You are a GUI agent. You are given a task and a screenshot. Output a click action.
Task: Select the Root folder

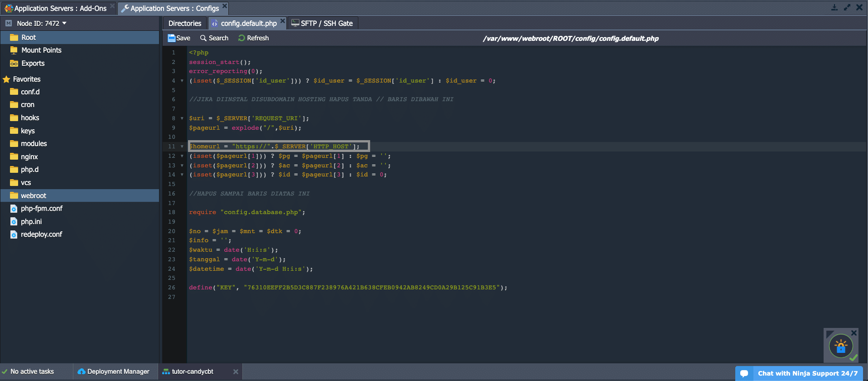80,37
